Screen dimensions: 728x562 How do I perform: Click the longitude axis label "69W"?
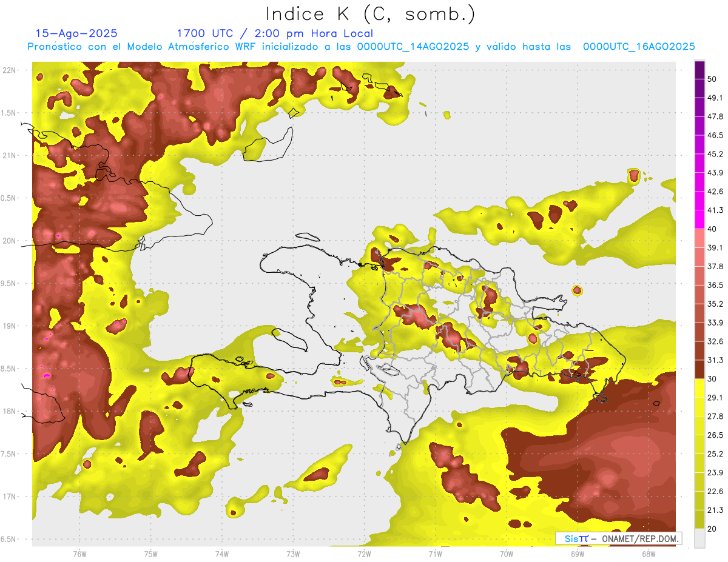point(578,554)
